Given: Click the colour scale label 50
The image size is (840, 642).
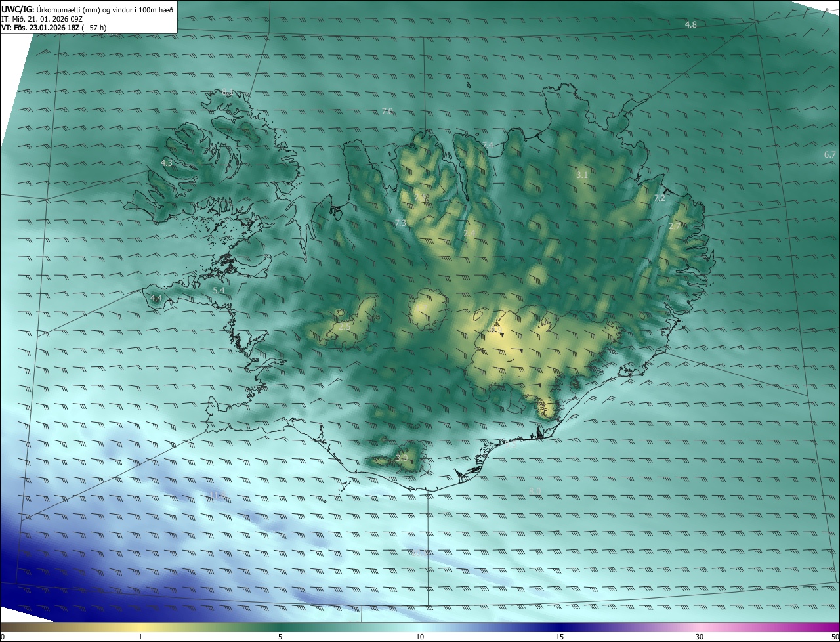Looking at the screenshot, I should point(835,637).
